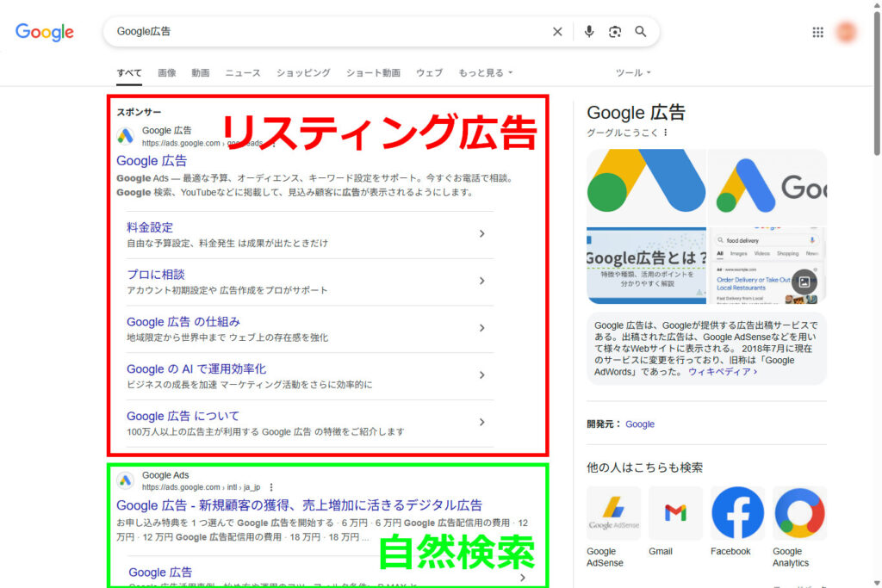The image size is (882, 588).
Task: Clear the search box with the X button
Action: pos(557,31)
